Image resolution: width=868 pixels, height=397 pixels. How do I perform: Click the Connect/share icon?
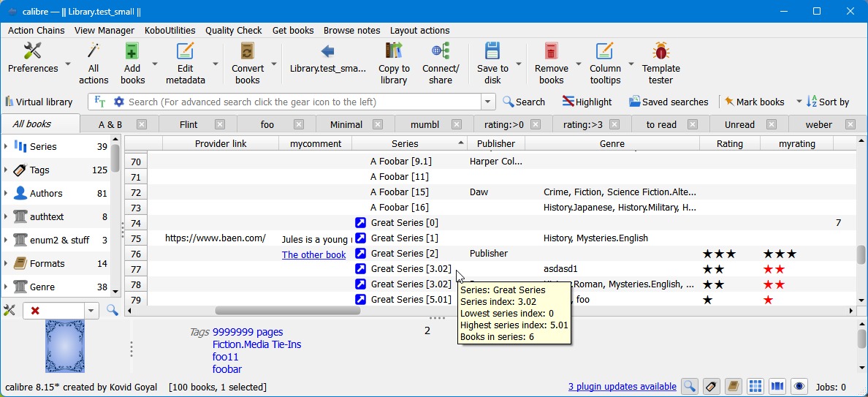tap(440, 51)
